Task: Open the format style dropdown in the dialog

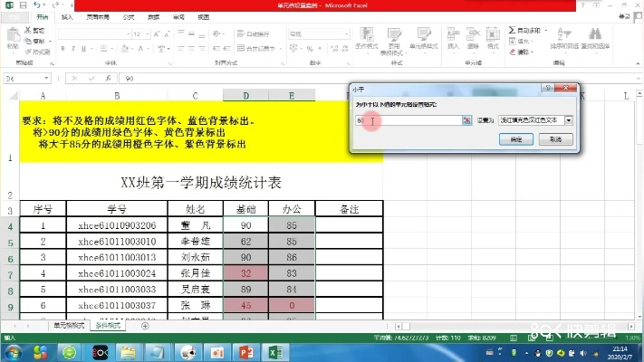Action: pyautogui.click(x=569, y=119)
